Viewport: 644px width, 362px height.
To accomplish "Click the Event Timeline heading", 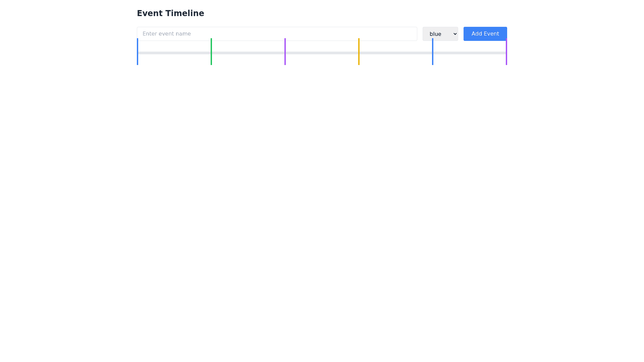I will point(170,13).
